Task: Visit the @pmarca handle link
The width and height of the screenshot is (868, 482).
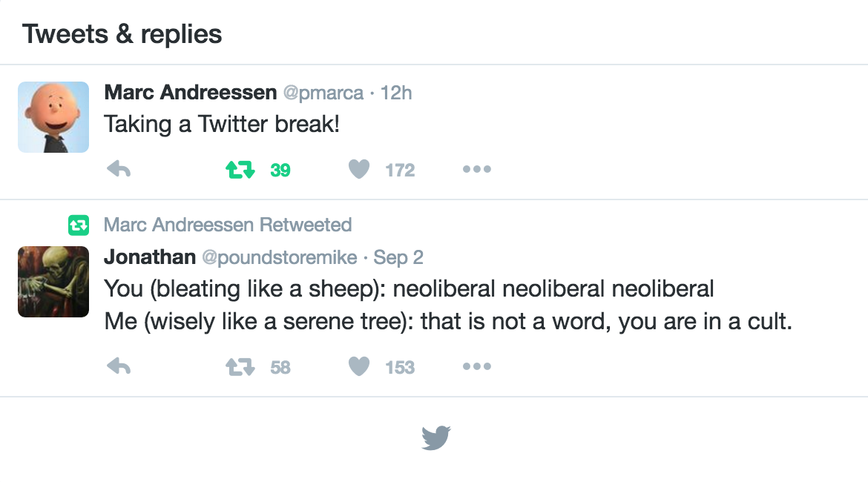Action: (x=323, y=93)
